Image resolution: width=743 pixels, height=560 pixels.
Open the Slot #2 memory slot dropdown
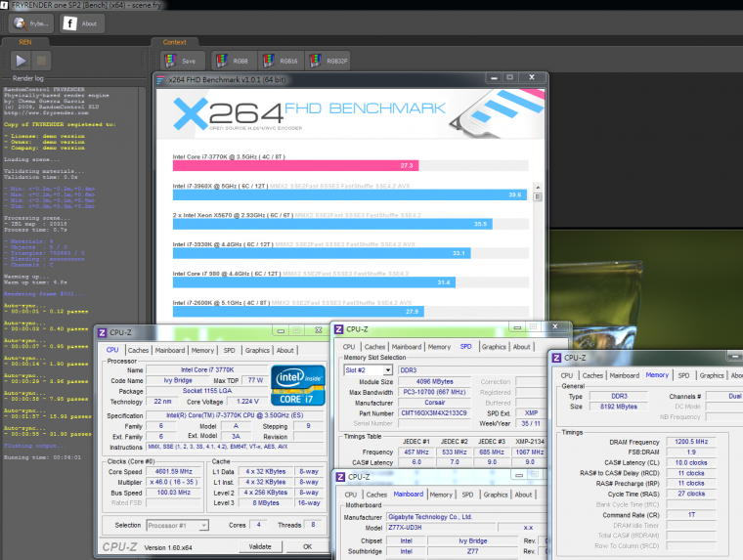tap(367, 370)
